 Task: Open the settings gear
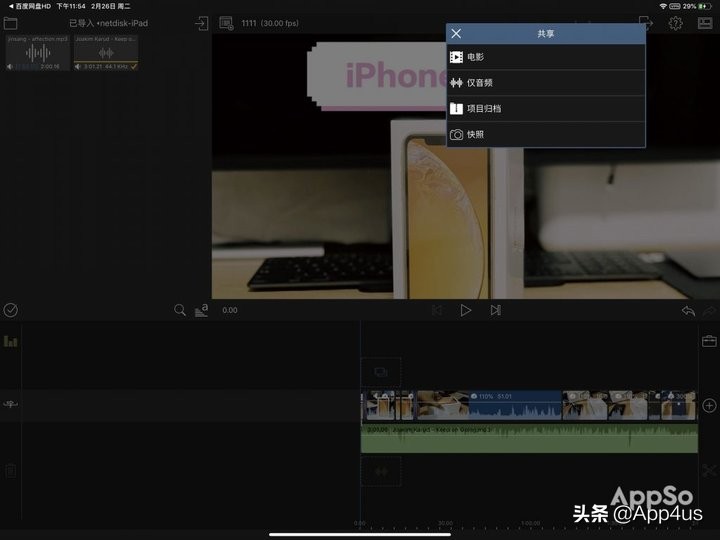(x=675, y=23)
